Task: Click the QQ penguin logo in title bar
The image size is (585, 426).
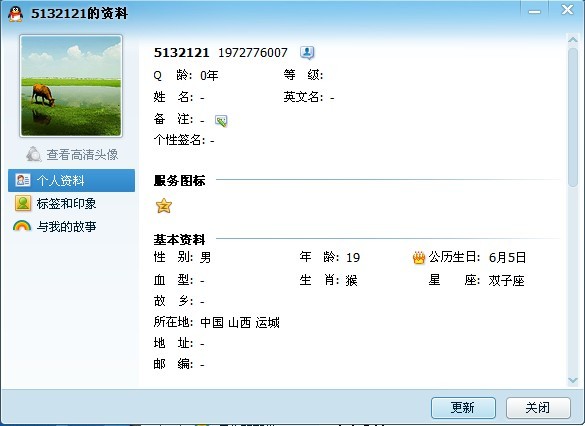Action: coord(15,14)
